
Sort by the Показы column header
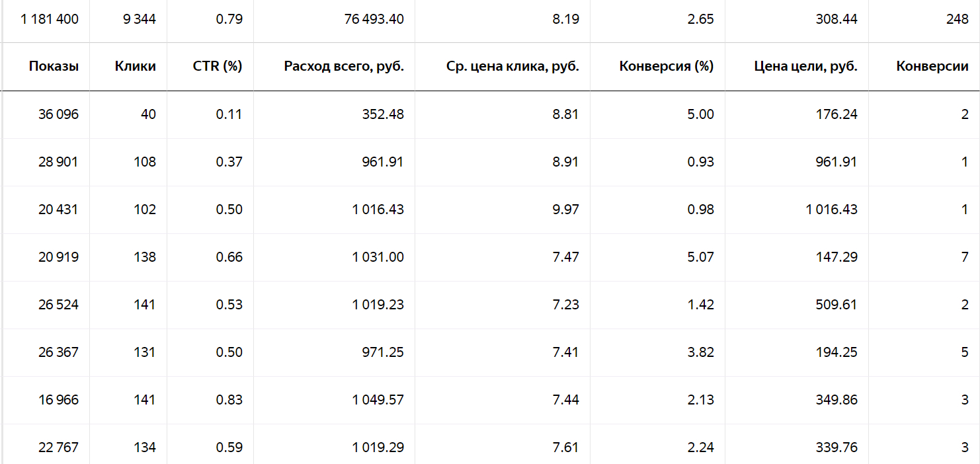pos(54,66)
